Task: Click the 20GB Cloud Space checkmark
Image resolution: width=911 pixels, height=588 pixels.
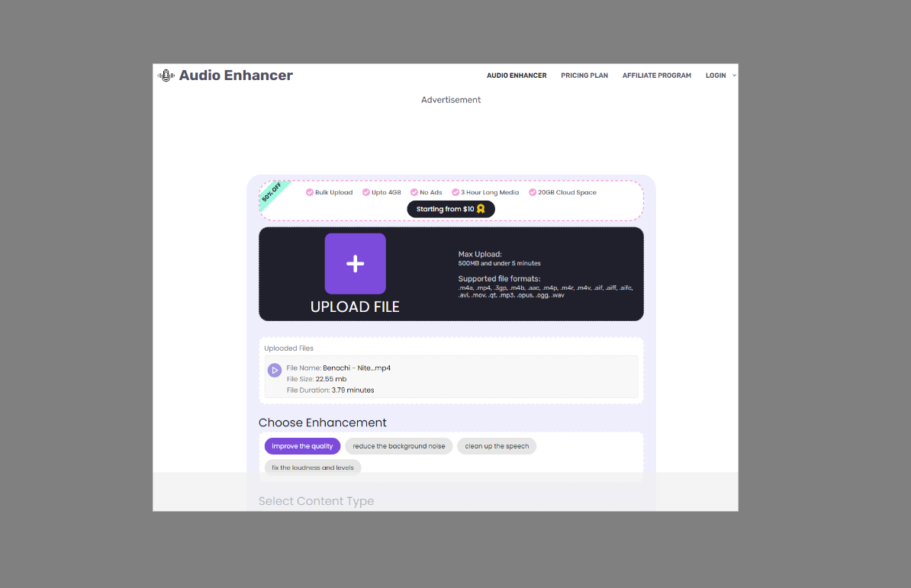Action: [x=533, y=192]
